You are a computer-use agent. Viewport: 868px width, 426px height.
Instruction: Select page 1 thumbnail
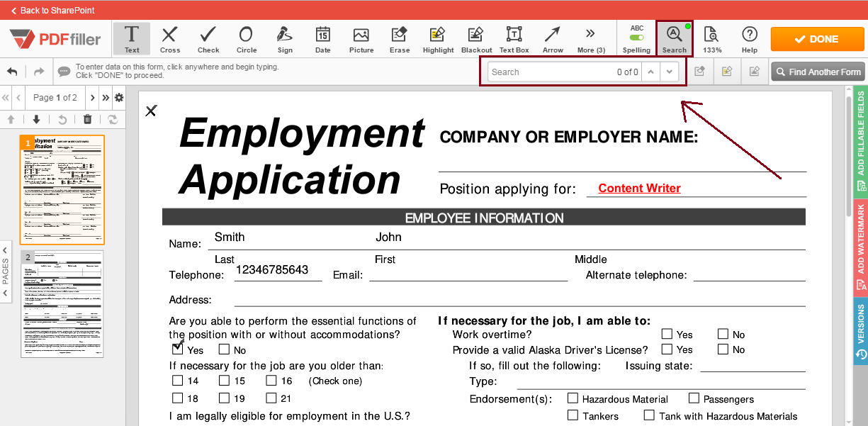point(62,189)
